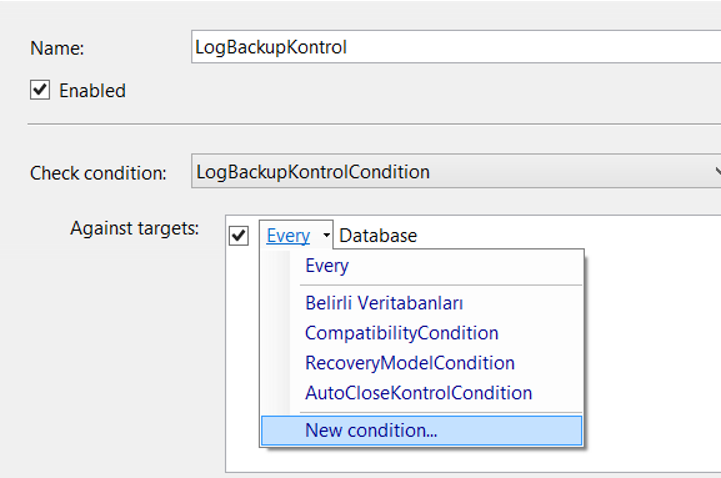Screen dimensions: 721x478
Task: Click the Enabled label text
Action: tap(92, 91)
